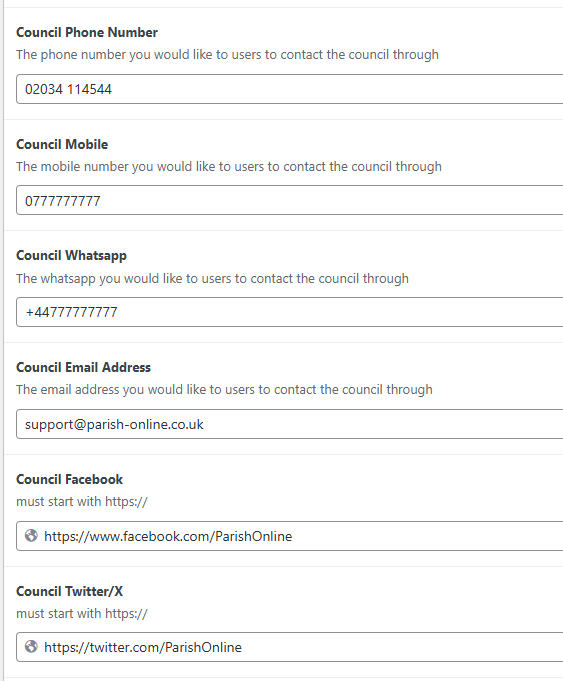Viewport: 563px width, 681px height.
Task: Click Facebook 'must start with https://' hint
Action: (82, 502)
